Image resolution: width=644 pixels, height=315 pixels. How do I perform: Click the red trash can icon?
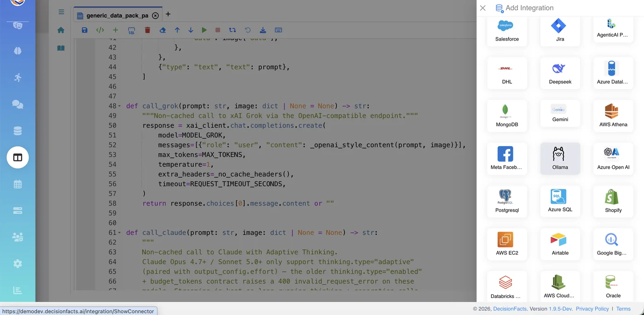pos(147,30)
